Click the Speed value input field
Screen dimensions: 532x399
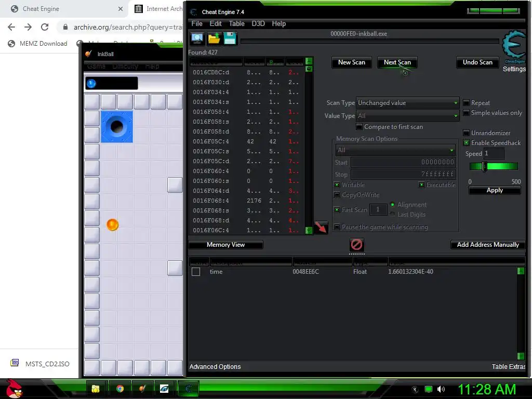point(494,153)
